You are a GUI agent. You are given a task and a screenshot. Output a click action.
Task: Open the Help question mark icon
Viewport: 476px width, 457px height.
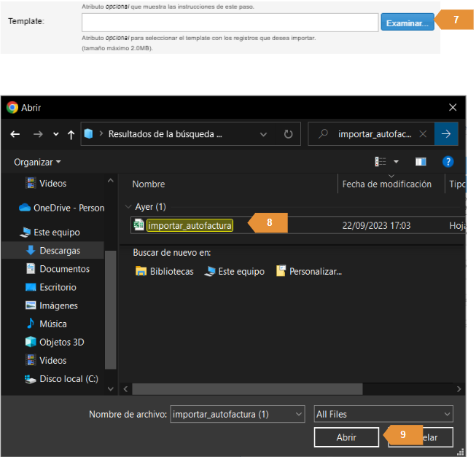click(448, 162)
